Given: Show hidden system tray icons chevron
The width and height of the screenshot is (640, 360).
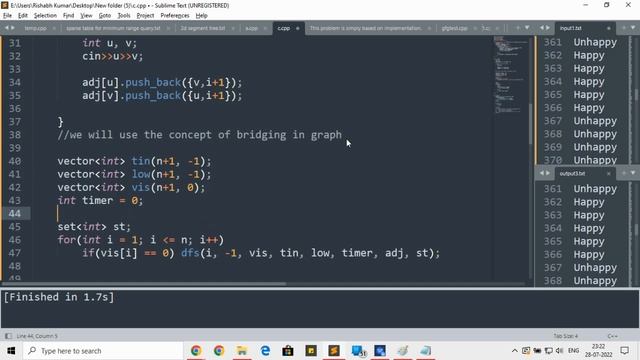Looking at the screenshot, I should [x=515, y=351].
